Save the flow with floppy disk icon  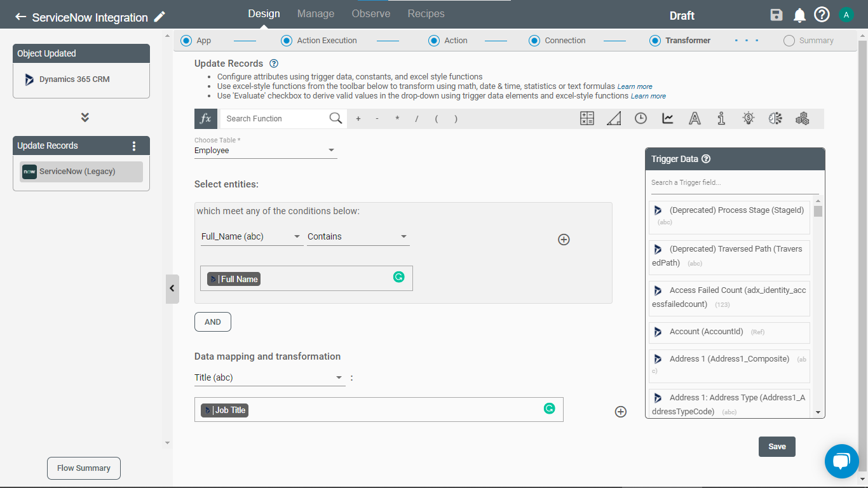pyautogui.click(x=776, y=15)
